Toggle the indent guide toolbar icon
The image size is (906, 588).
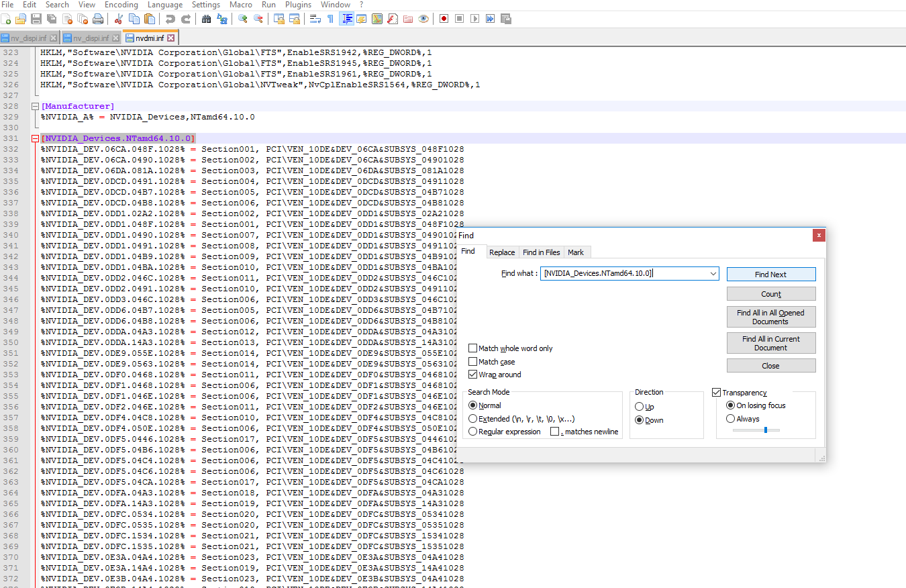346,19
